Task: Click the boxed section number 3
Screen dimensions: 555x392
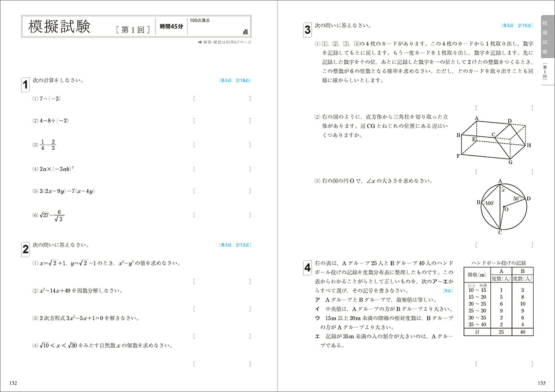Action: [x=308, y=30]
